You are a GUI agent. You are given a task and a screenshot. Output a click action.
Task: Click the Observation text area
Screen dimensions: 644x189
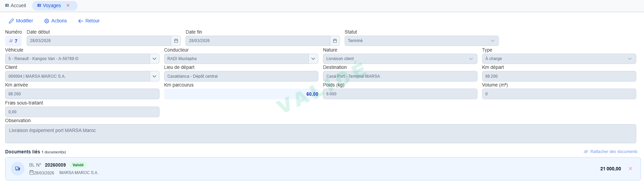(x=320, y=134)
